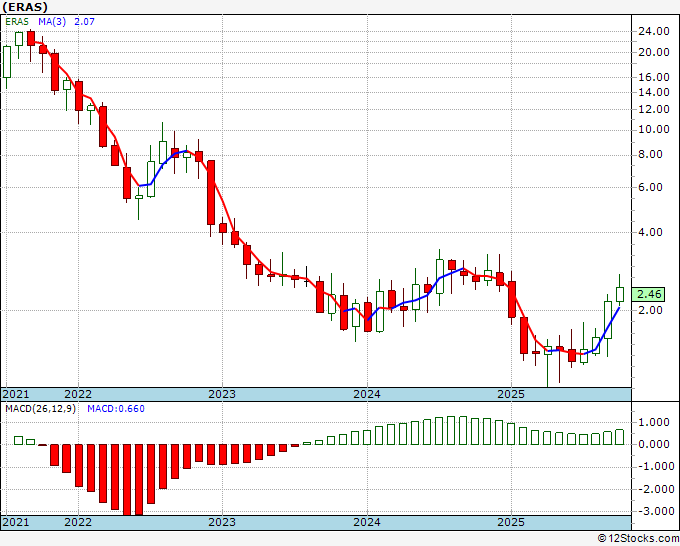Select 2024 on the price chart timeline

point(367,394)
